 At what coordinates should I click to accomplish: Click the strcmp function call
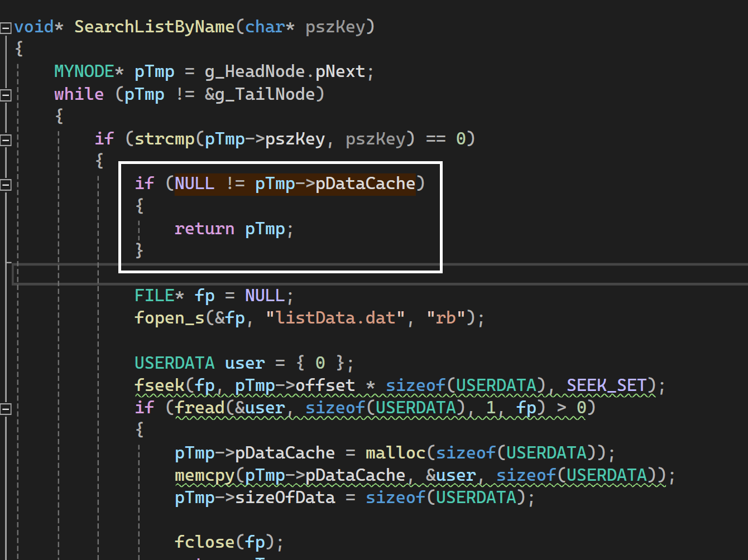tap(164, 139)
